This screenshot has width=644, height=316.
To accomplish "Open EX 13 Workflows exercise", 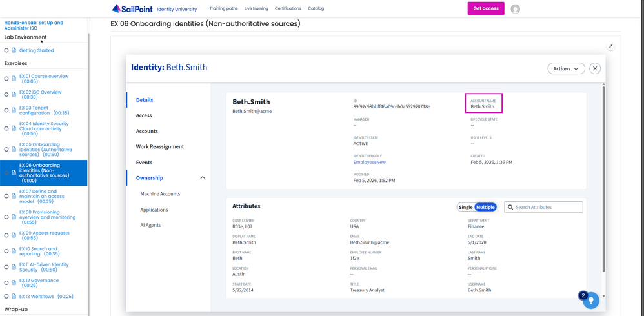I will pos(46,296).
